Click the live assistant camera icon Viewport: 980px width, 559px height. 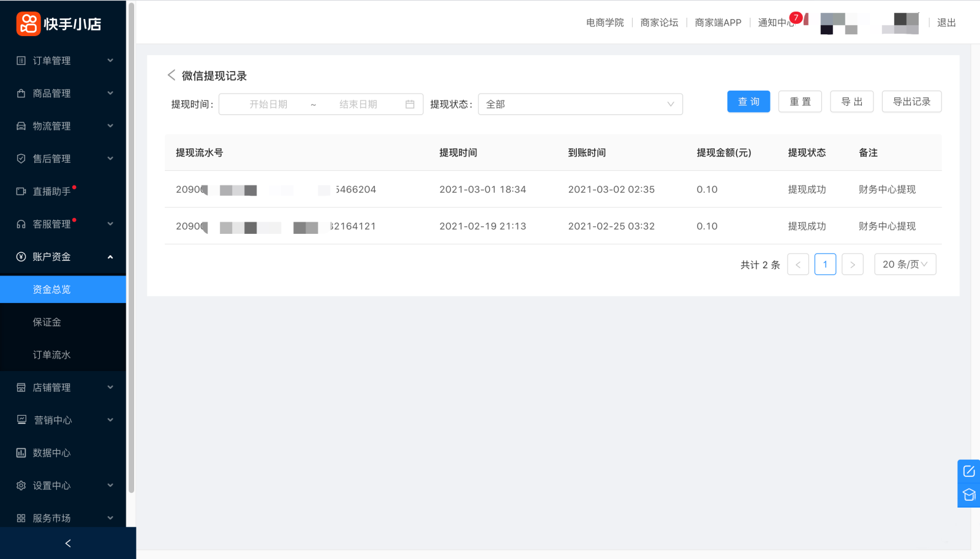21,192
